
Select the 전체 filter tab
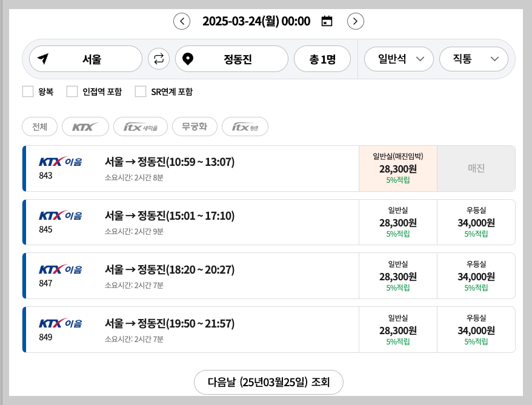click(39, 127)
